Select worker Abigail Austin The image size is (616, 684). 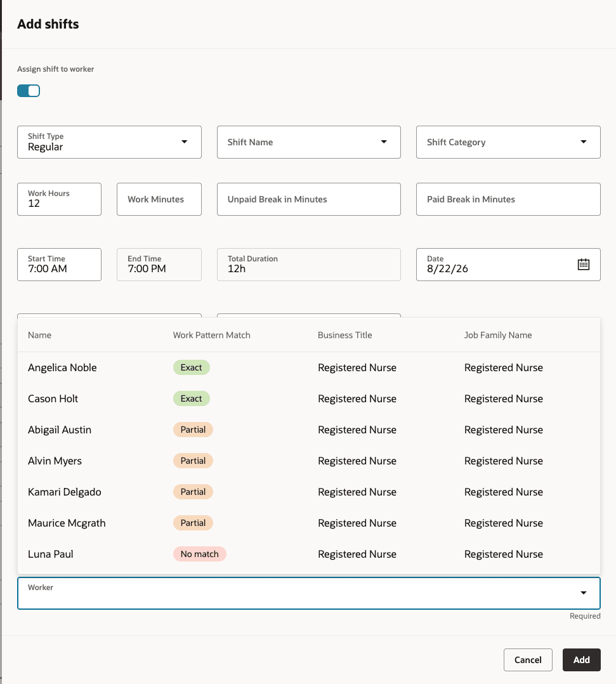pos(309,430)
